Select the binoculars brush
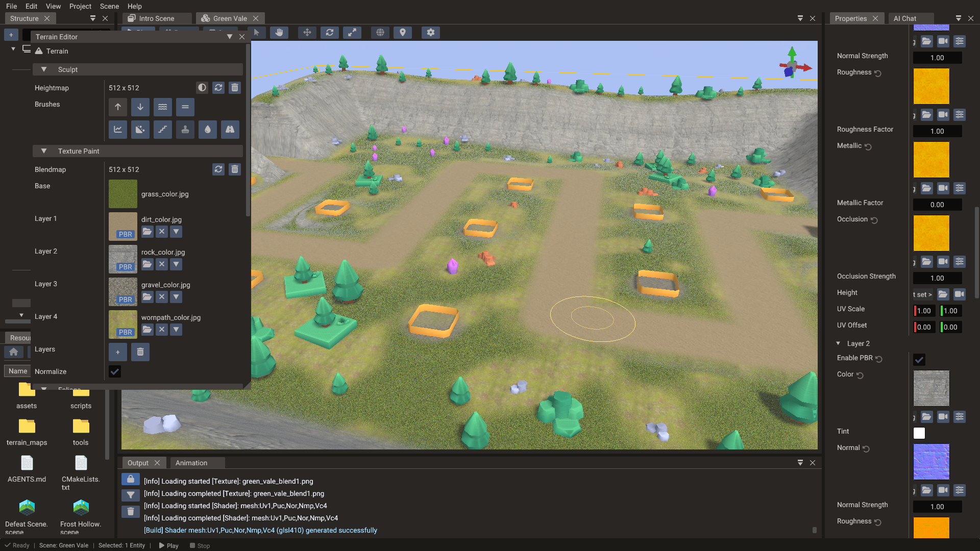The image size is (980, 551). point(230,130)
